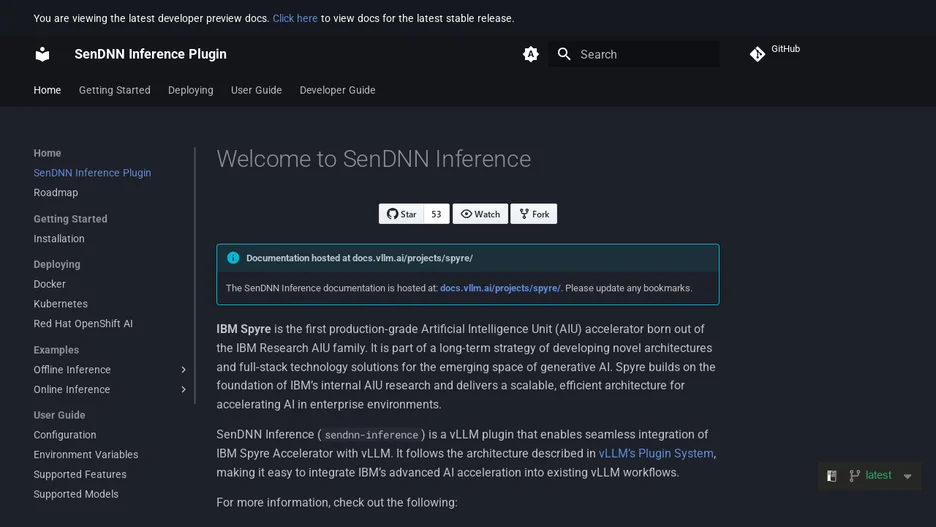Expand the Offline Inference chevron
Image resolution: width=936 pixels, height=527 pixels.
click(x=183, y=369)
